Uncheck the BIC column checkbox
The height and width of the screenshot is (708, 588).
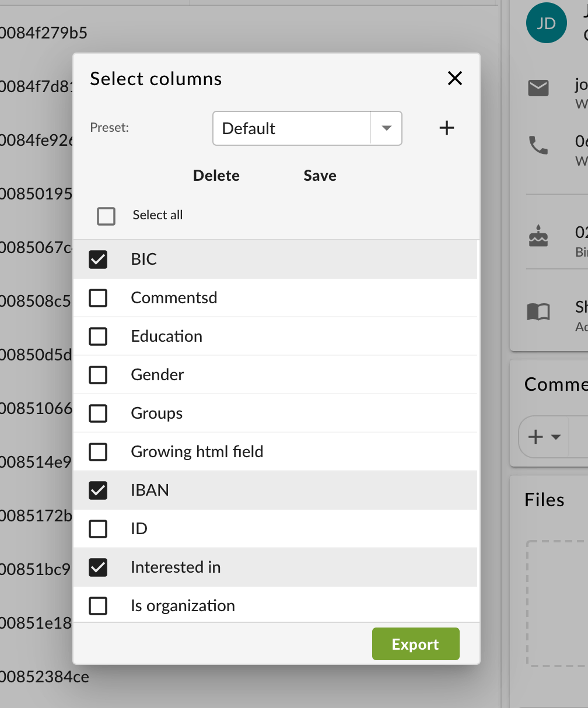(x=98, y=260)
